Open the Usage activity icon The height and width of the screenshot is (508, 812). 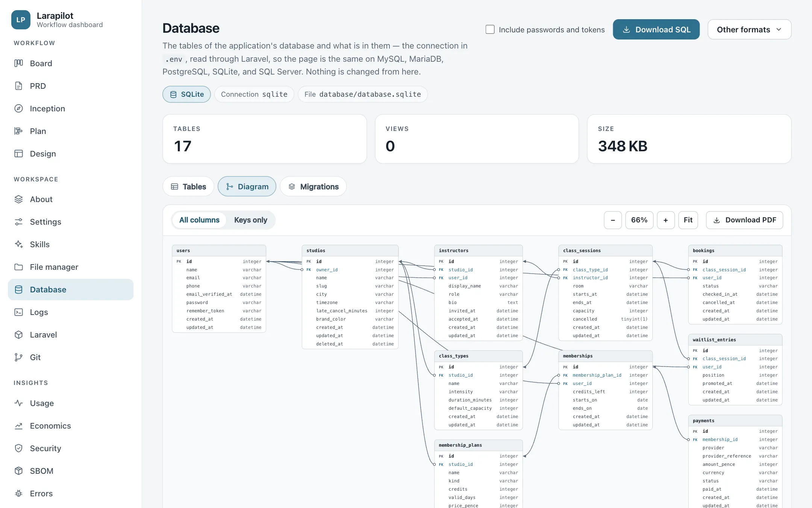coord(18,403)
